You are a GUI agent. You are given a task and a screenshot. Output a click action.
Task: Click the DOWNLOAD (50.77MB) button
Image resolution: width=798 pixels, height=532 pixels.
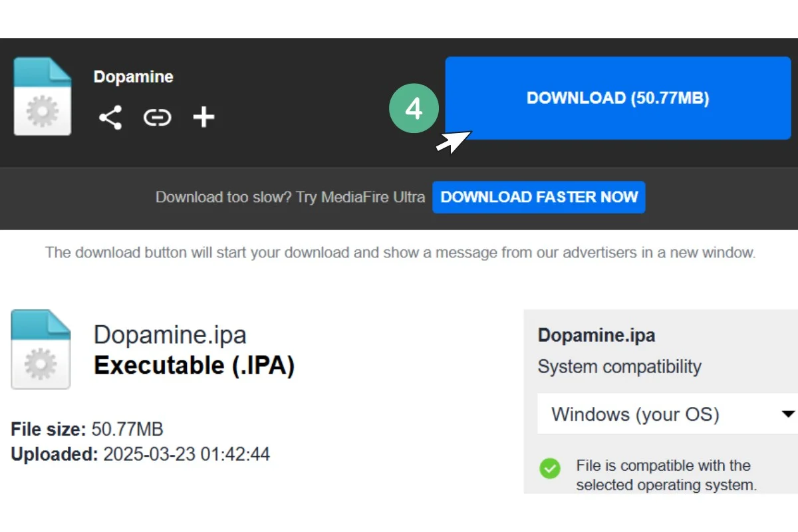coord(617,98)
